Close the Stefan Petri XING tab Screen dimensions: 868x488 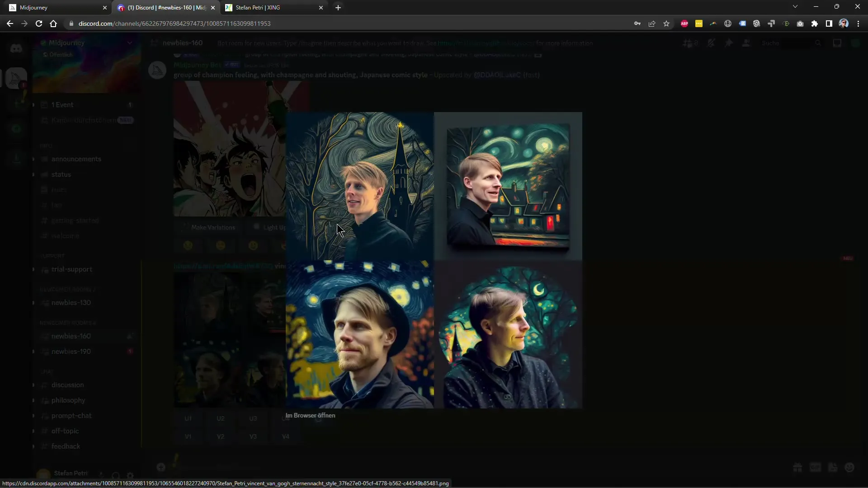(x=321, y=8)
